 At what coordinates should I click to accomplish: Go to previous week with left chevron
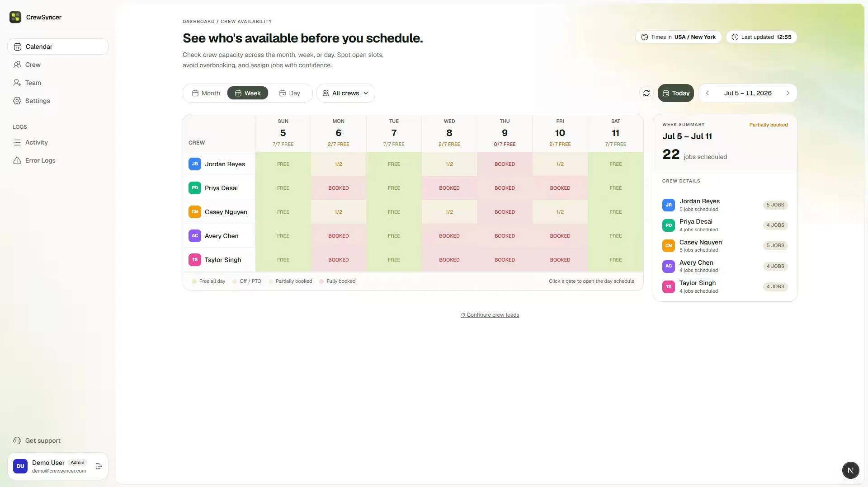pos(708,93)
